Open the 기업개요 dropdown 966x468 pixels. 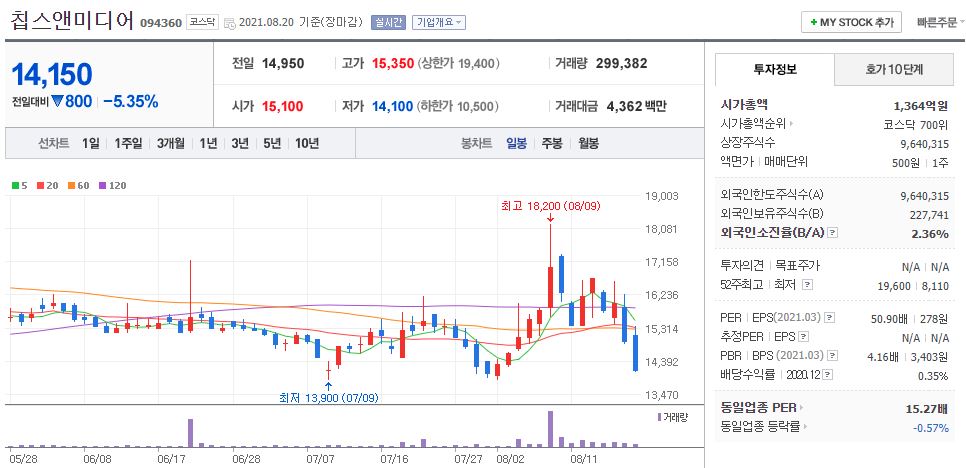point(439,22)
